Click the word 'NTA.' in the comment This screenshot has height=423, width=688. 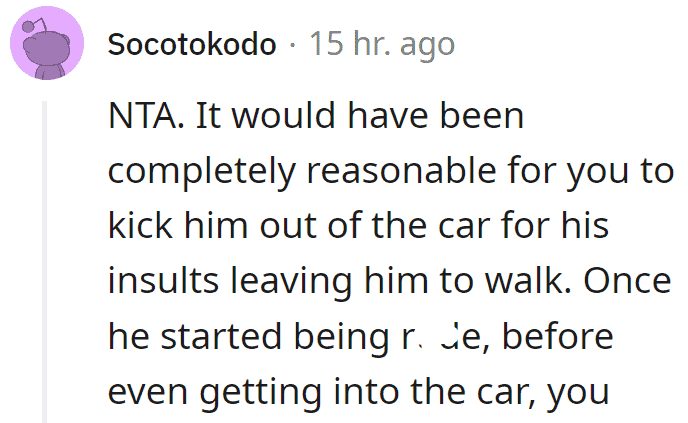146,116
